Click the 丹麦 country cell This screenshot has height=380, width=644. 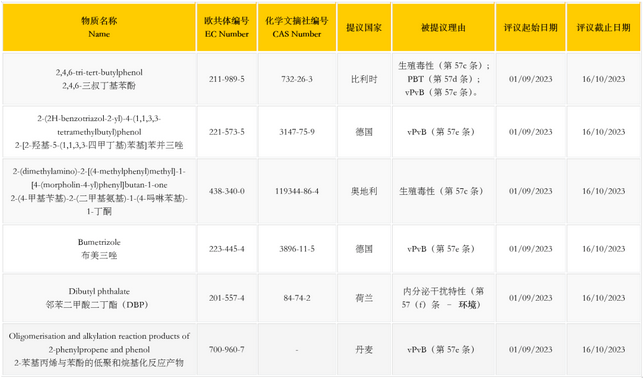(x=364, y=349)
